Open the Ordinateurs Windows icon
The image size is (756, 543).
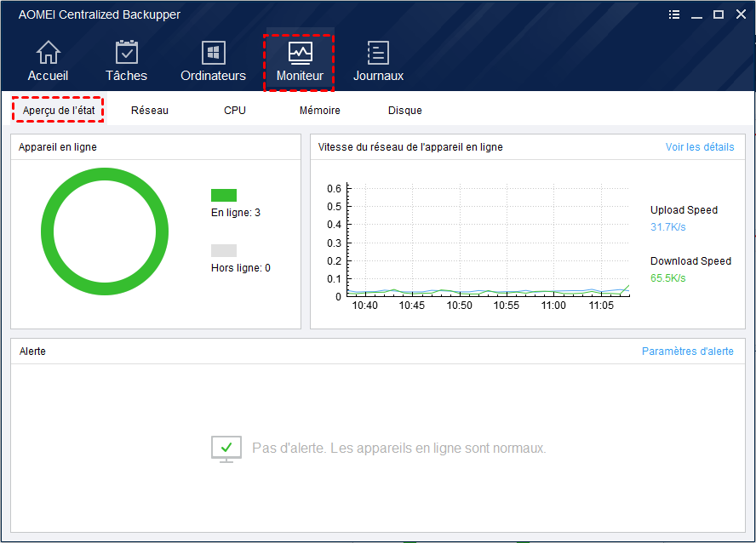[213, 53]
